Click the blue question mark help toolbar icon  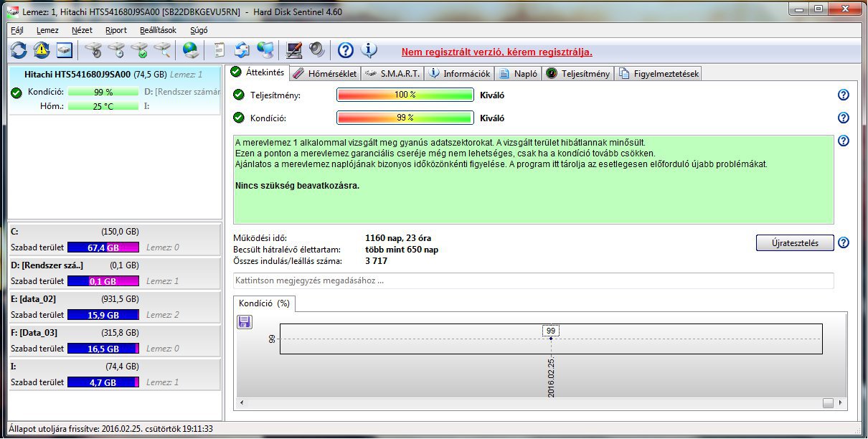346,50
